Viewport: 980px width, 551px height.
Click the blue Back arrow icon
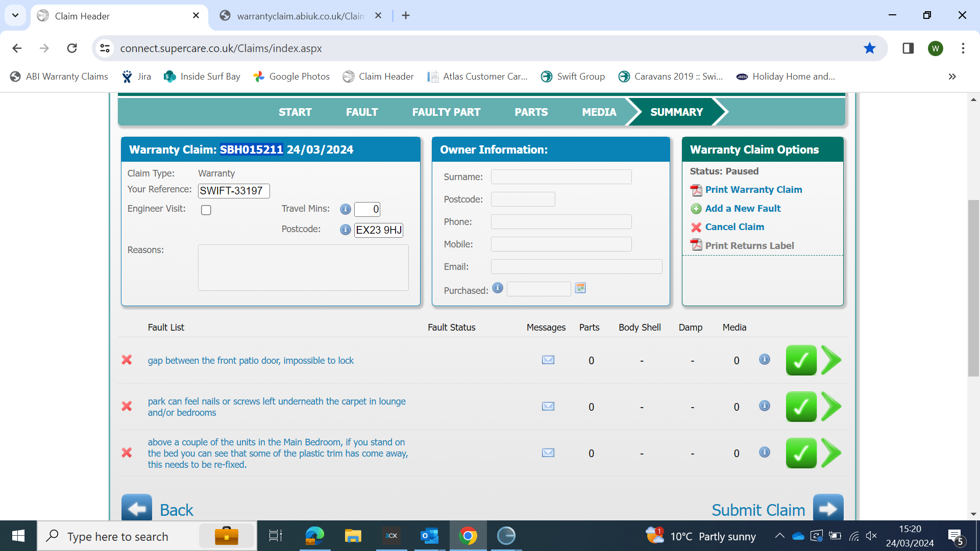(x=136, y=508)
